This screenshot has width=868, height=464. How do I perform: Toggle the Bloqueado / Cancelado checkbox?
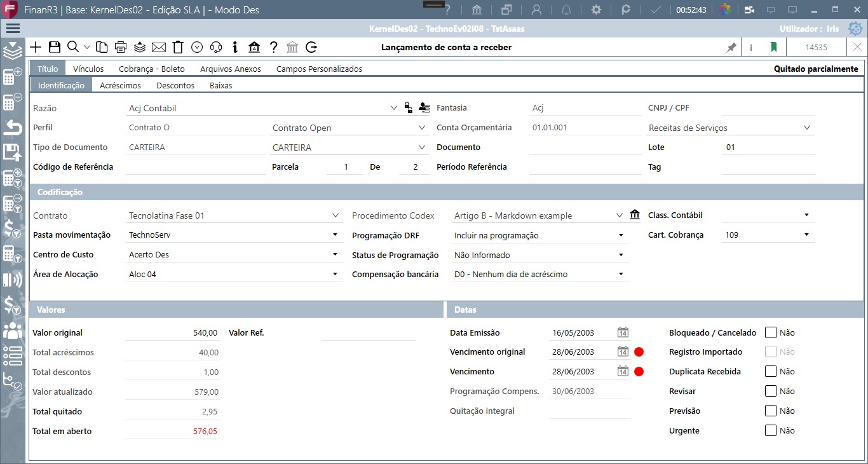771,332
